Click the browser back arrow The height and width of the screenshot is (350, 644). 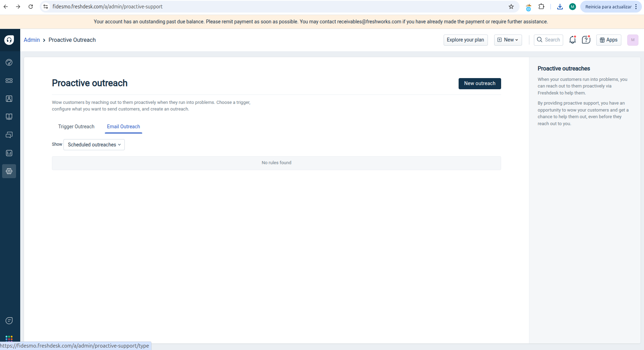pyautogui.click(x=6, y=7)
